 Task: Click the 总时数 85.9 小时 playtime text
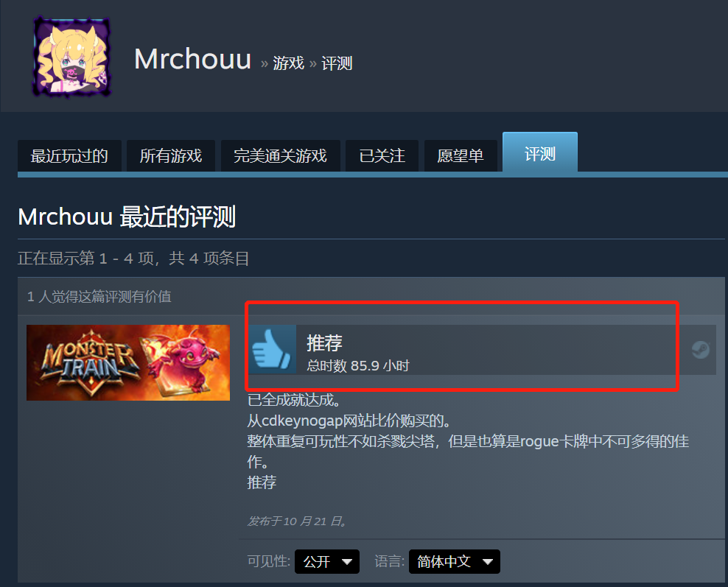coord(358,365)
